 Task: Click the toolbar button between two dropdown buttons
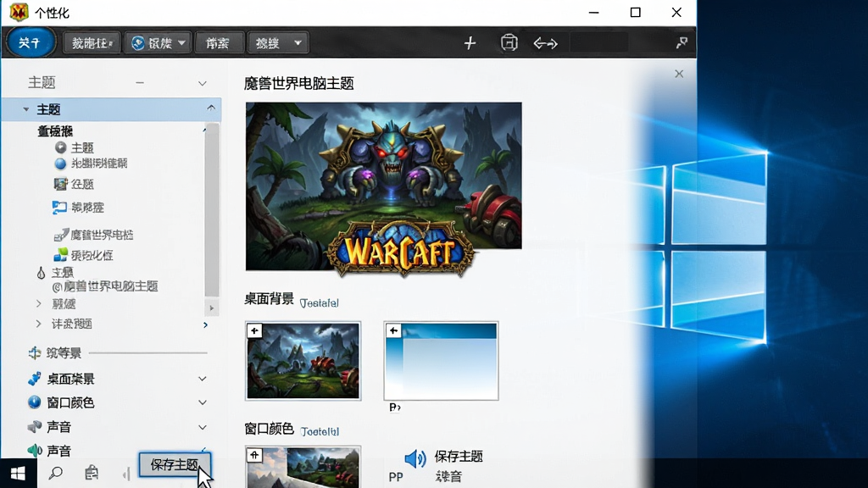(x=218, y=43)
